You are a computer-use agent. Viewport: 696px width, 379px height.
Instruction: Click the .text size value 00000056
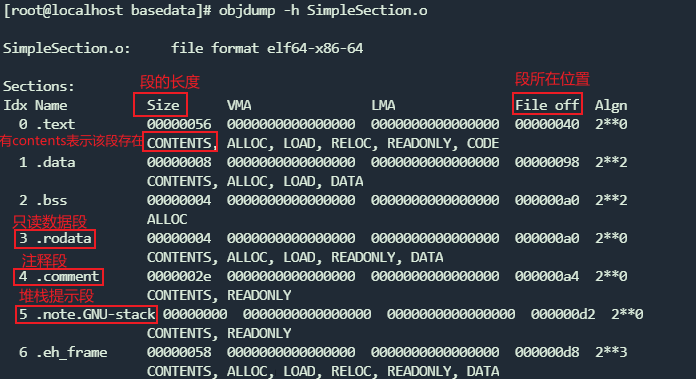(179, 124)
